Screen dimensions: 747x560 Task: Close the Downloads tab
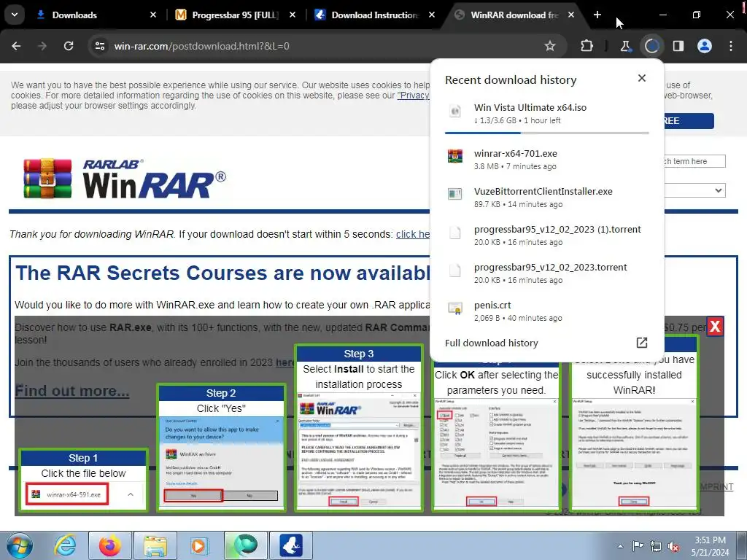(x=153, y=15)
